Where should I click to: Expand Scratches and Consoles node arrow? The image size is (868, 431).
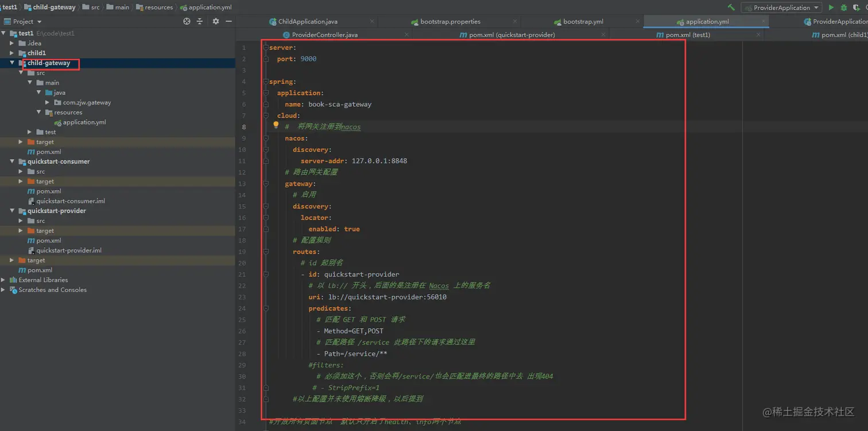pyautogui.click(x=3, y=290)
